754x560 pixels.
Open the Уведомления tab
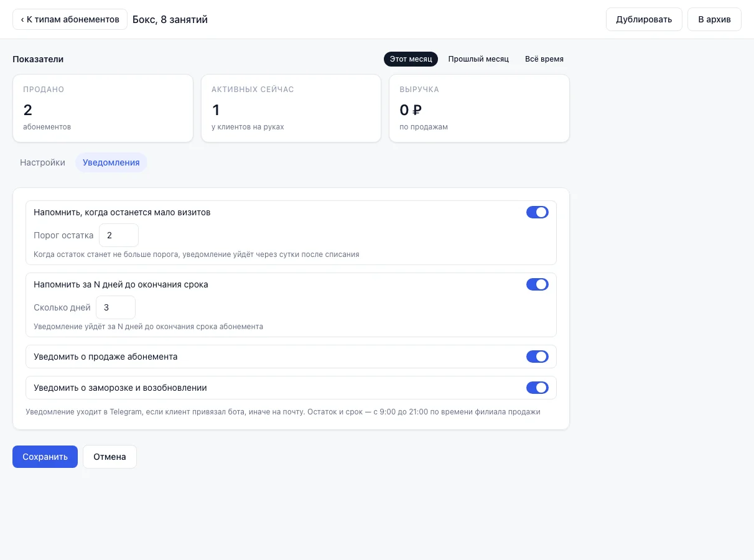(111, 162)
